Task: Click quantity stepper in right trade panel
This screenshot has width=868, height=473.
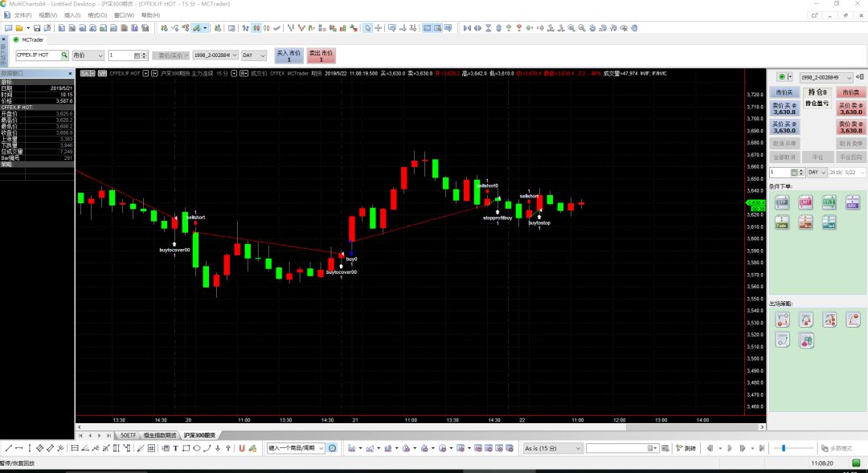Action: (x=801, y=172)
